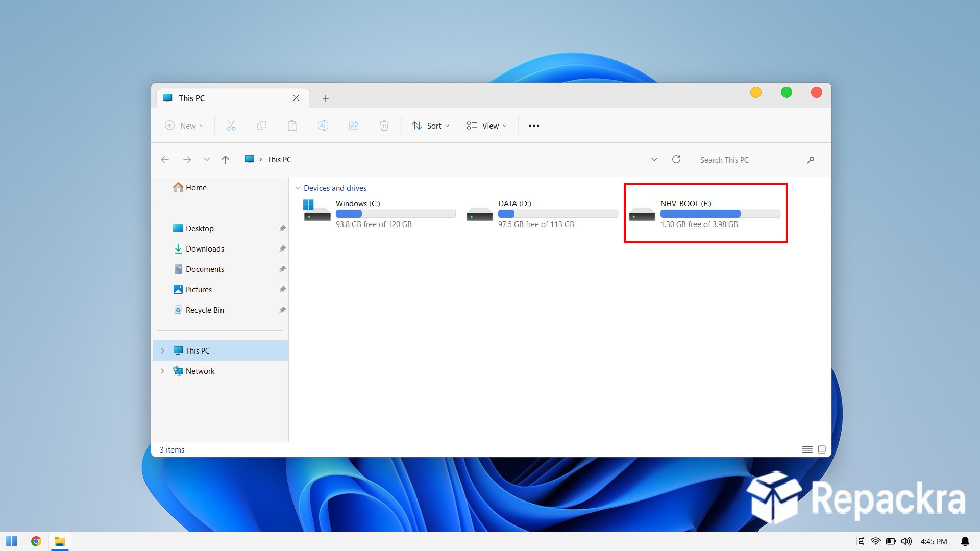Open Home in the sidebar
The image size is (980, 551).
pyautogui.click(x=220, y=187)
